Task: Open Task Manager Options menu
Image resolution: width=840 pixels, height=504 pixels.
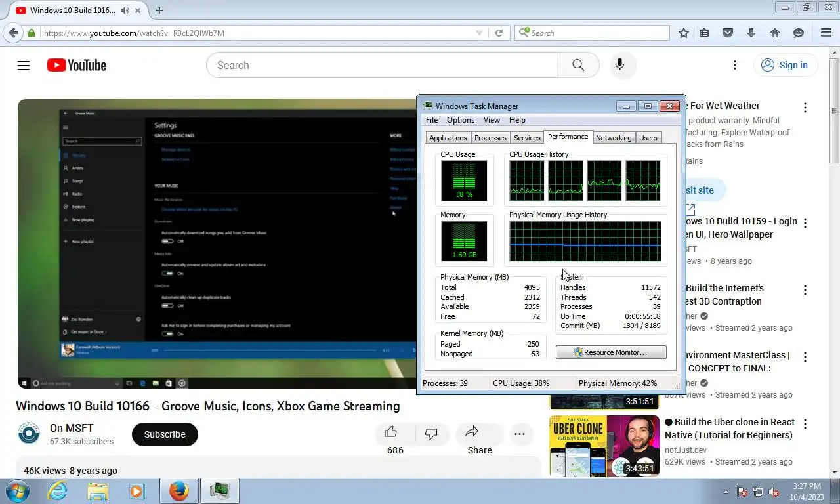Action: (x=461, y=120)
